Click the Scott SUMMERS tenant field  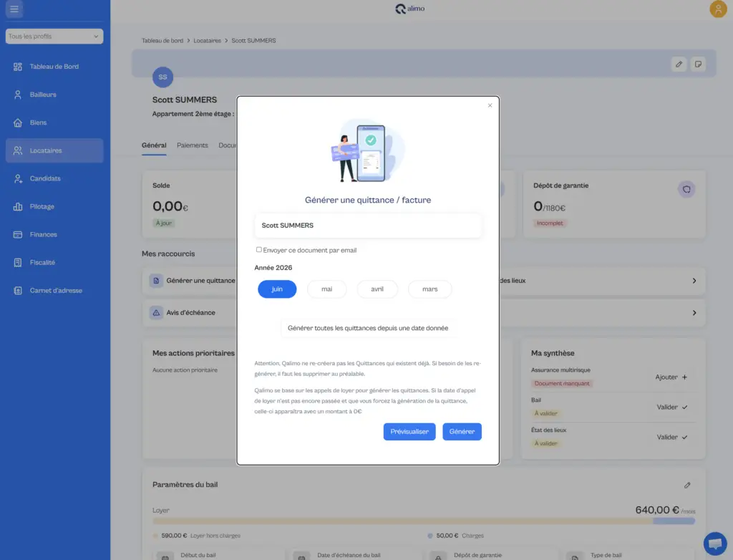point(368,226)
